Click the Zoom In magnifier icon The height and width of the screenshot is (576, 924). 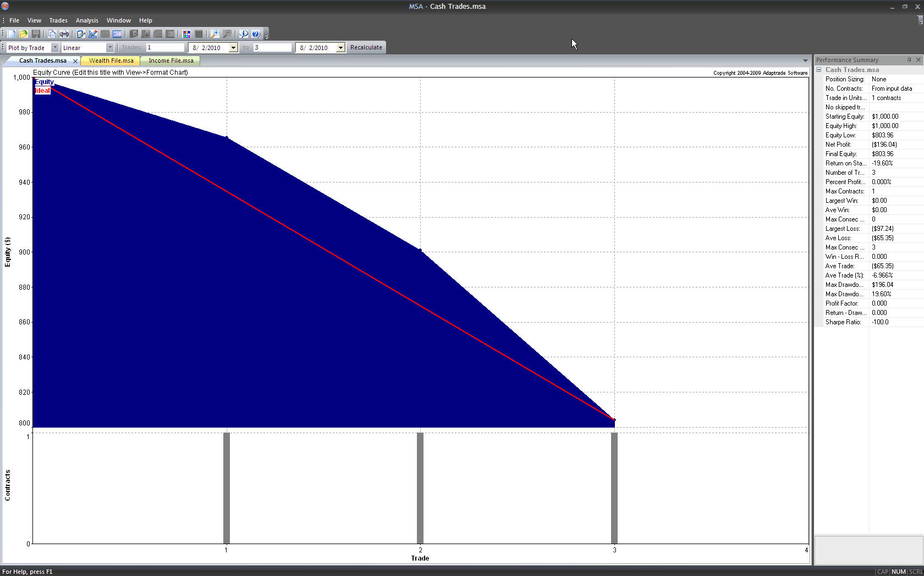[215, 34]
